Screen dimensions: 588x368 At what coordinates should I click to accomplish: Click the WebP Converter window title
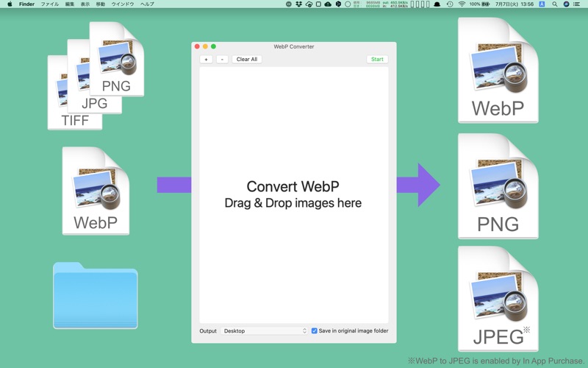point(293,46)
